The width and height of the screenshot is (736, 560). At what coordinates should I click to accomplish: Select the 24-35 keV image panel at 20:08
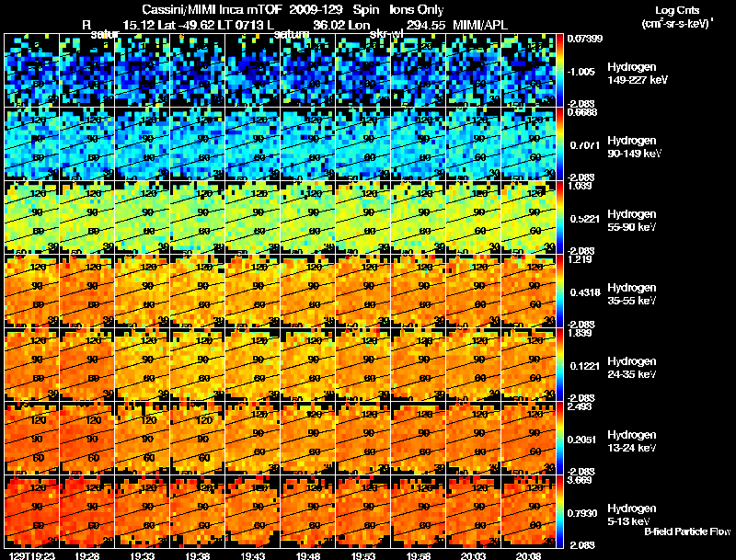point(529,365)
